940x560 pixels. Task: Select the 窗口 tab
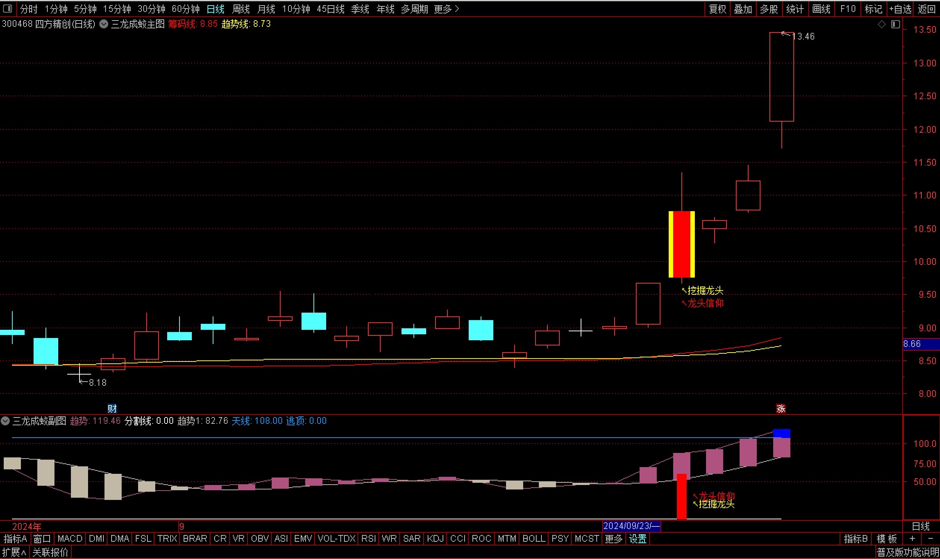click(42, 539)
